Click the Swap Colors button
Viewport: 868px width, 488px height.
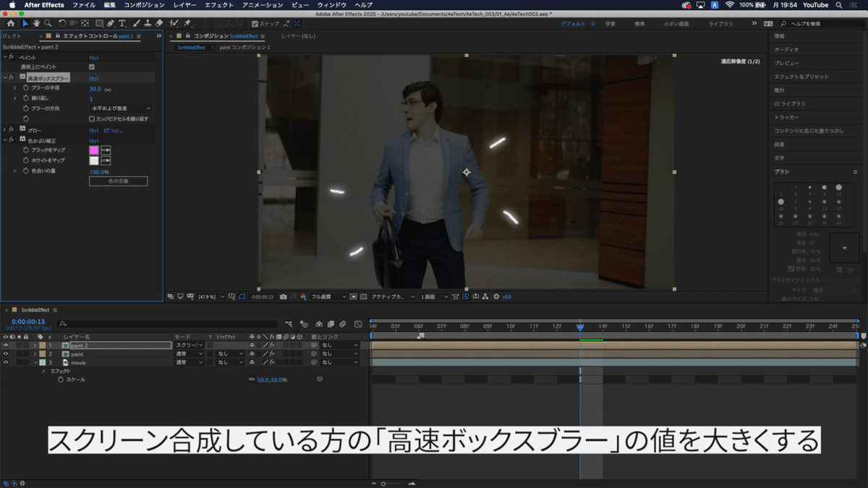[118, 181]
